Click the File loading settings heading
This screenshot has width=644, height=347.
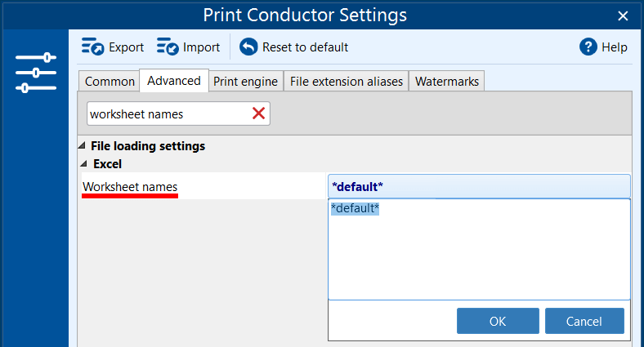pos(148,146)
